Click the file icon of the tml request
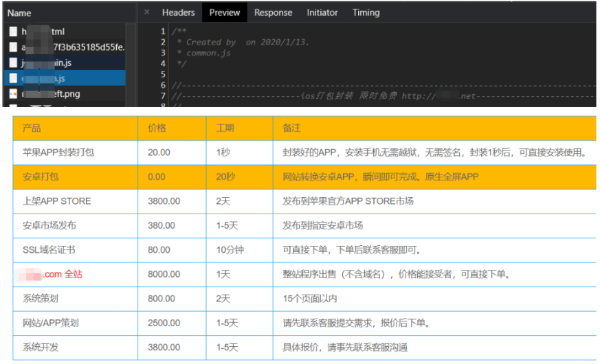The height and width of the screenshot is (364, 600). 13,32
